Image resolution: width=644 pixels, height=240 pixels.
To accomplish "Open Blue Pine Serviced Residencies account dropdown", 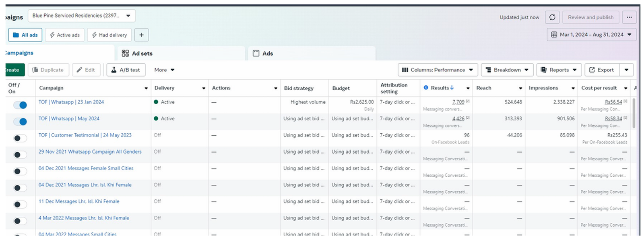I will (82, 16).
